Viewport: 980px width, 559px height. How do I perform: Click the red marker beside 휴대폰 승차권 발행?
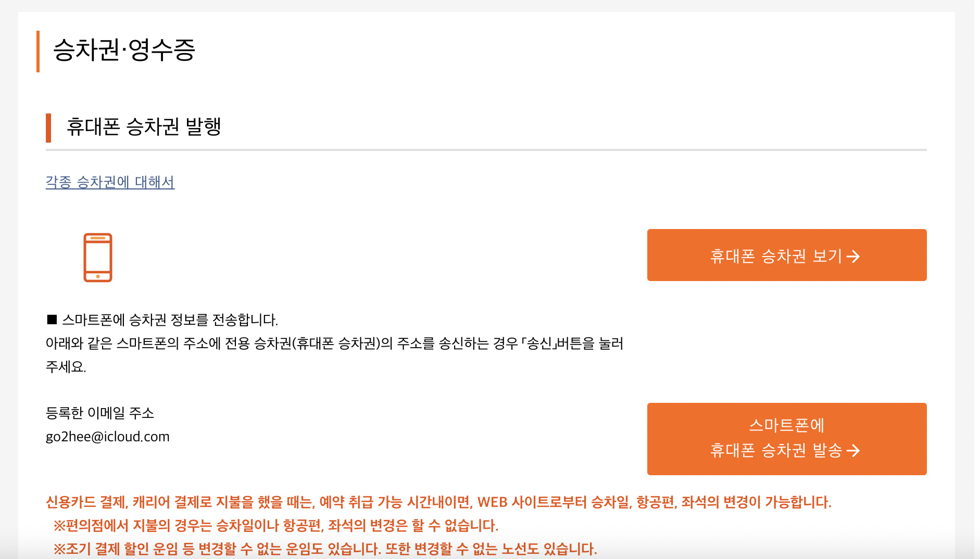click(48, 128)
